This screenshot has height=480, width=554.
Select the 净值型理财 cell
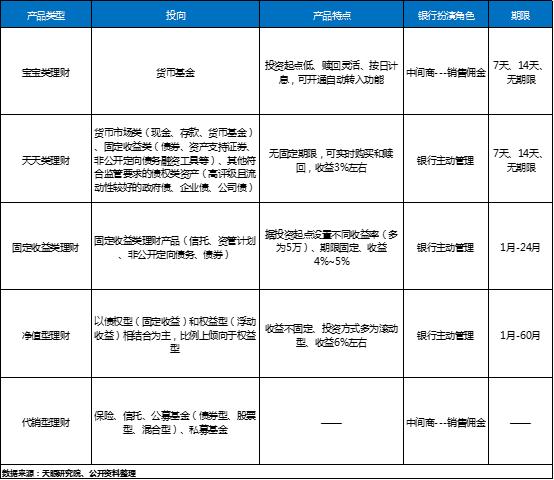click(46, 334)
